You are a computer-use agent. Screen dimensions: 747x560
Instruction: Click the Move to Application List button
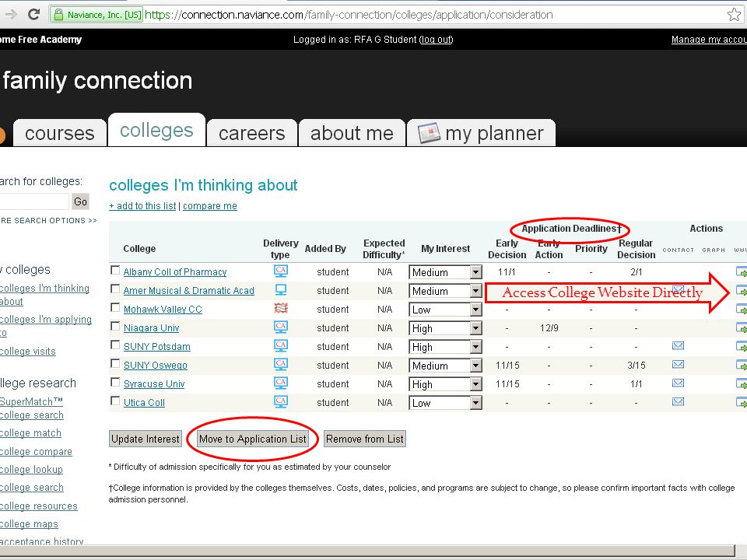click(252, 439)
